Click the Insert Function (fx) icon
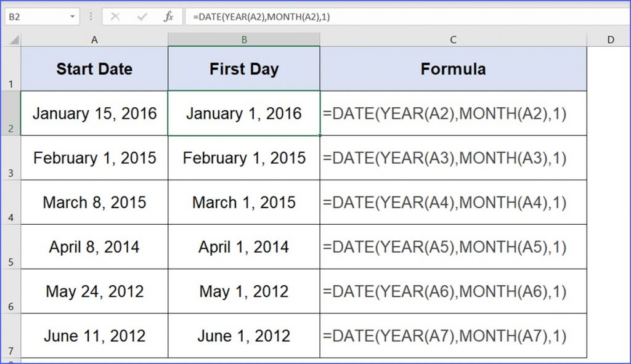631x364 pixels. (168, 16)
